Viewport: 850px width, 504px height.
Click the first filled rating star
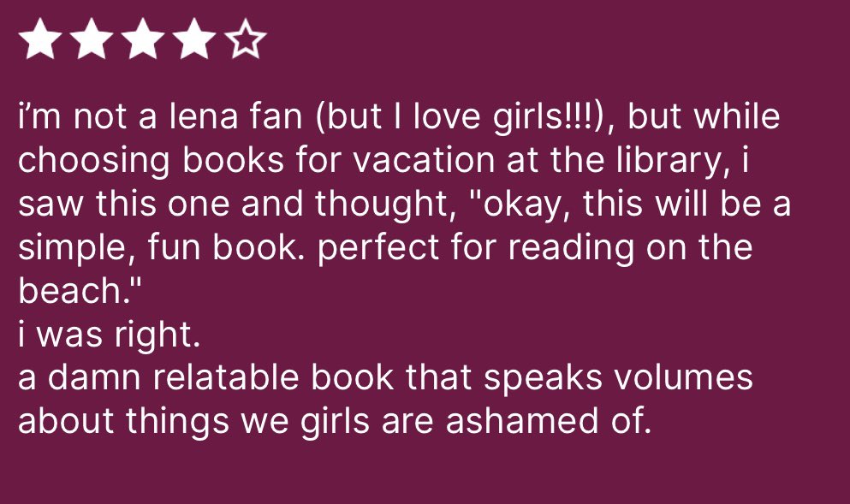tap(40, 39)
